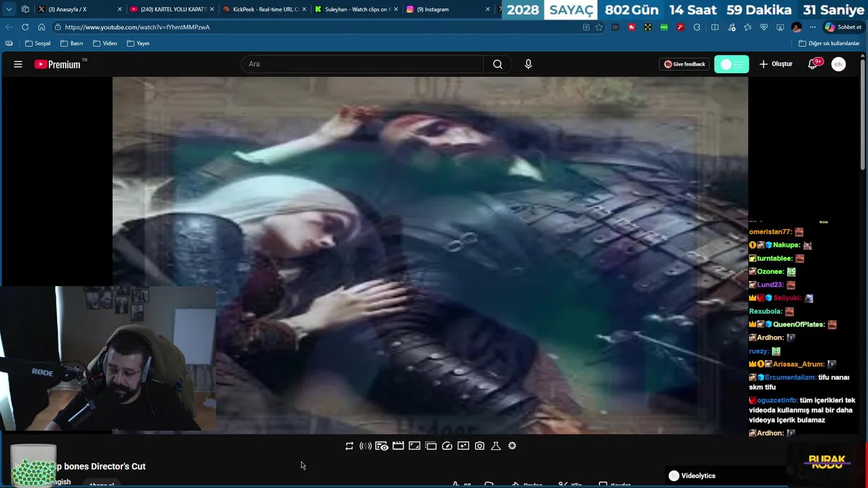The image size is (868, 488).
Task: Click the browser refresh button
Action: pos(25,27)
